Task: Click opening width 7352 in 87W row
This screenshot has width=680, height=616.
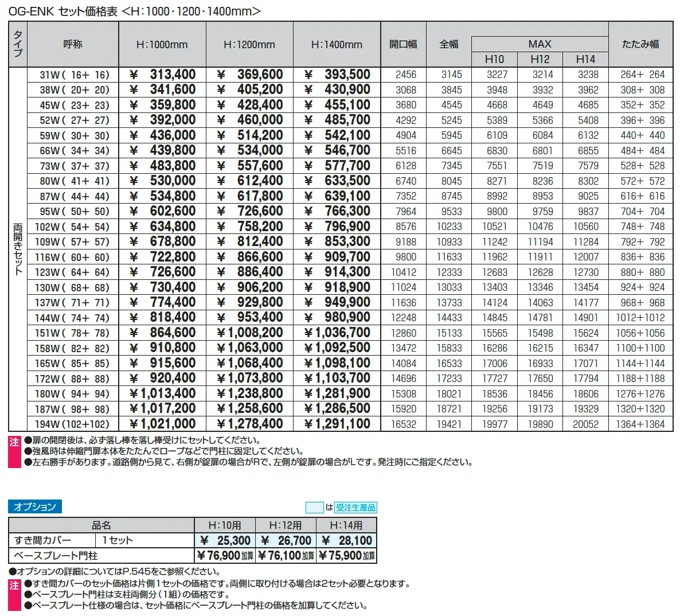Action: [406, 196]
